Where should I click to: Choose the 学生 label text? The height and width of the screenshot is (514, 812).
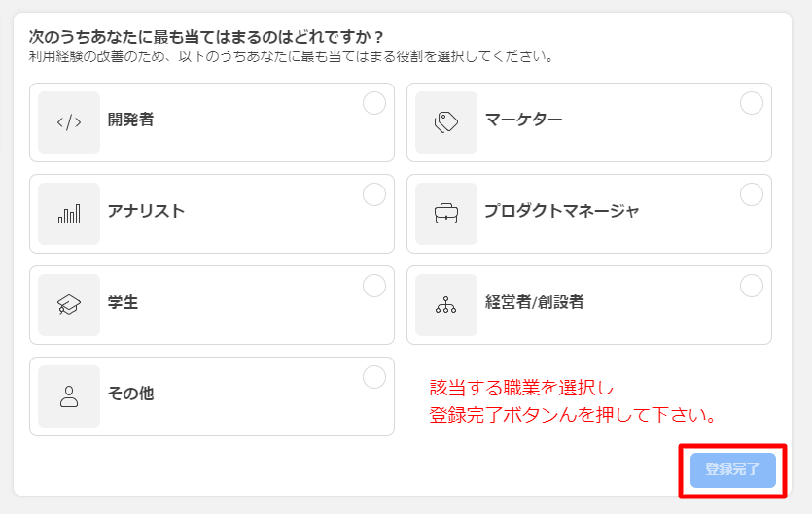[x=123, y=302]
